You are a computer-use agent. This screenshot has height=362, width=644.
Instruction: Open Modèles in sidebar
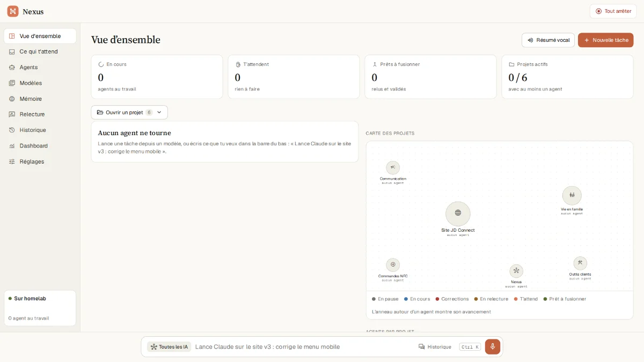[40, 83]
